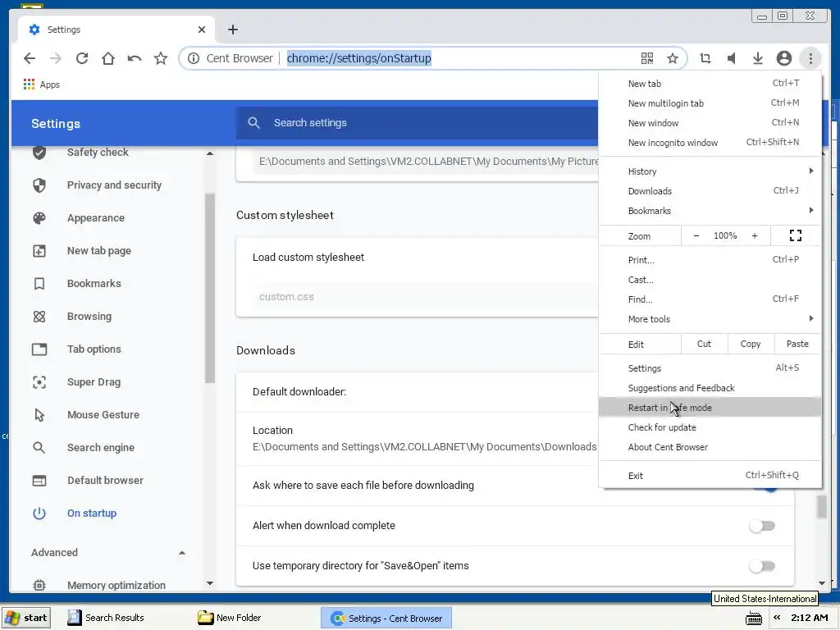Viewport: 840px width, 630px height.
Task: Expand the History submenu
Action: pyautogui.click(x=710, y=171)
